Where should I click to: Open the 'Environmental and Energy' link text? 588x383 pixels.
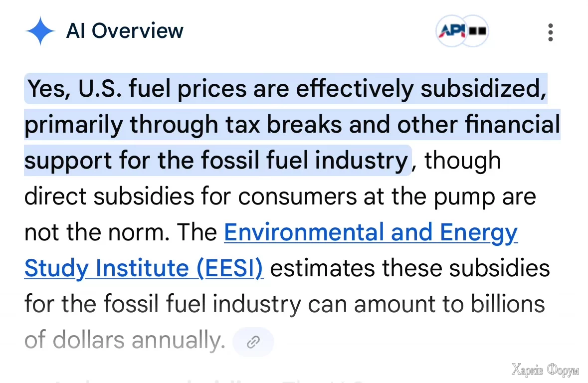pos(371,233)
